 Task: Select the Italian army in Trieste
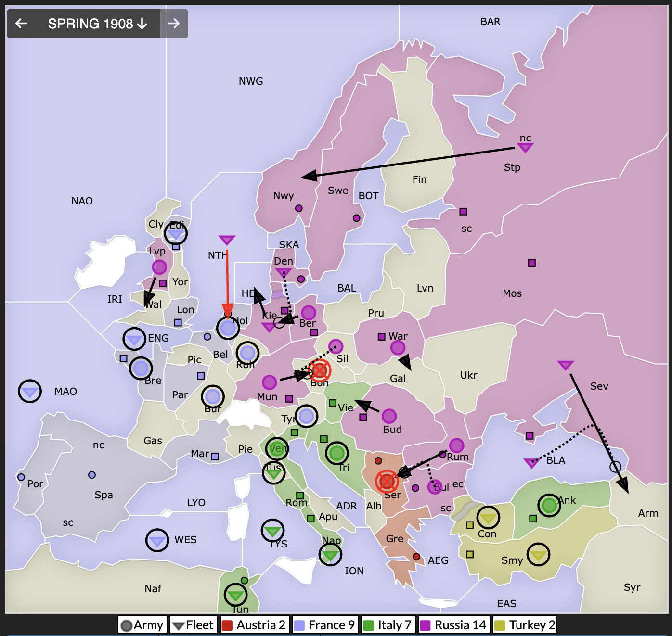337,453
